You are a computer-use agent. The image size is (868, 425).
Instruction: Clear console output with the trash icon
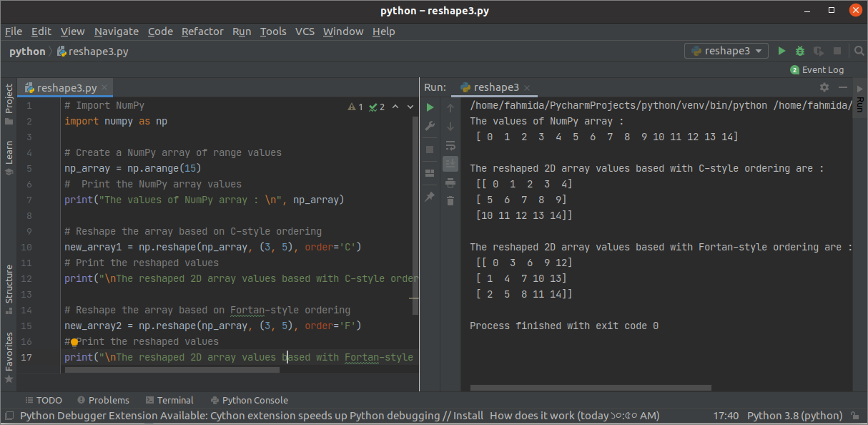pyautogui.click(x=450, y=201)
